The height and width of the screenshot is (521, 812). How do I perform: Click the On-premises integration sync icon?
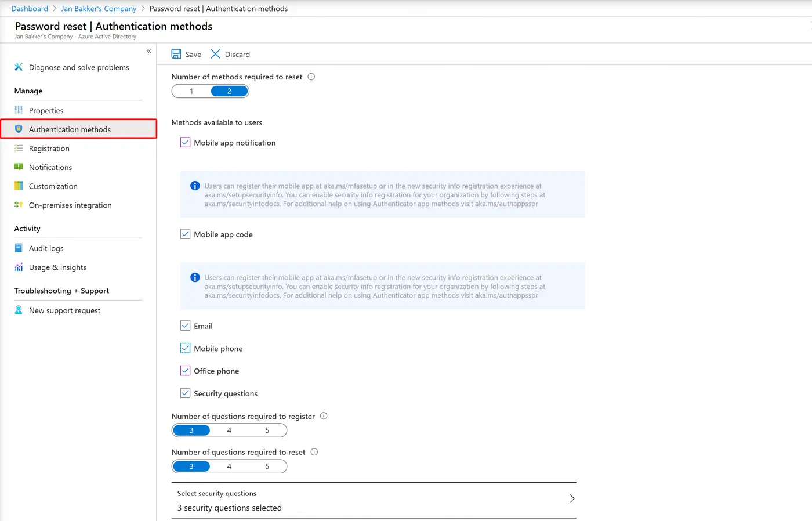point(19,205)
